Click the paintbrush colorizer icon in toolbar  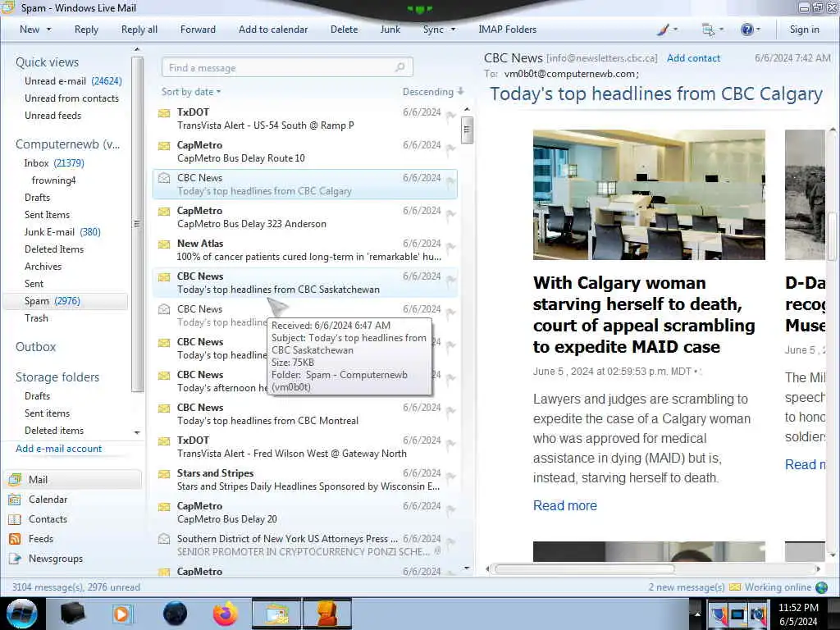(x=663, y=30)
